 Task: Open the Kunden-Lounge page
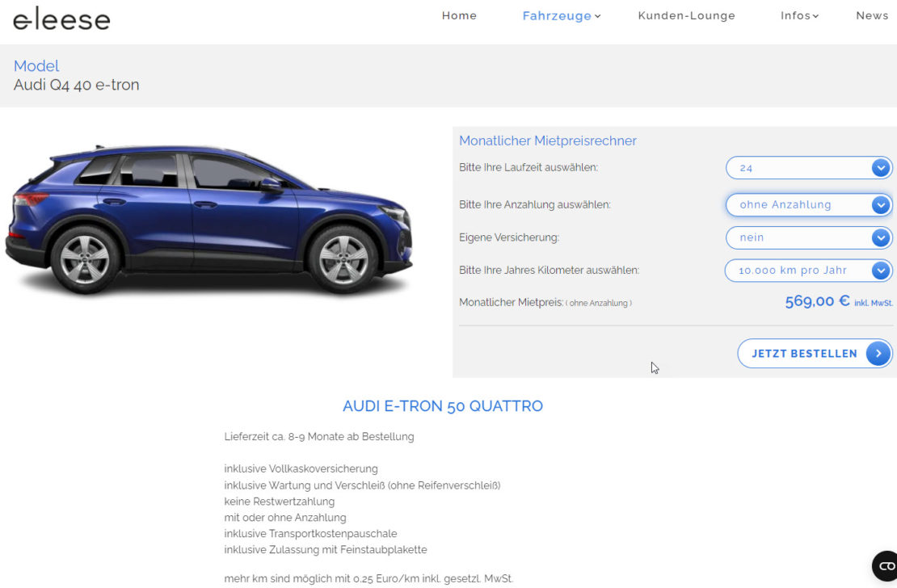coord(686,15)
